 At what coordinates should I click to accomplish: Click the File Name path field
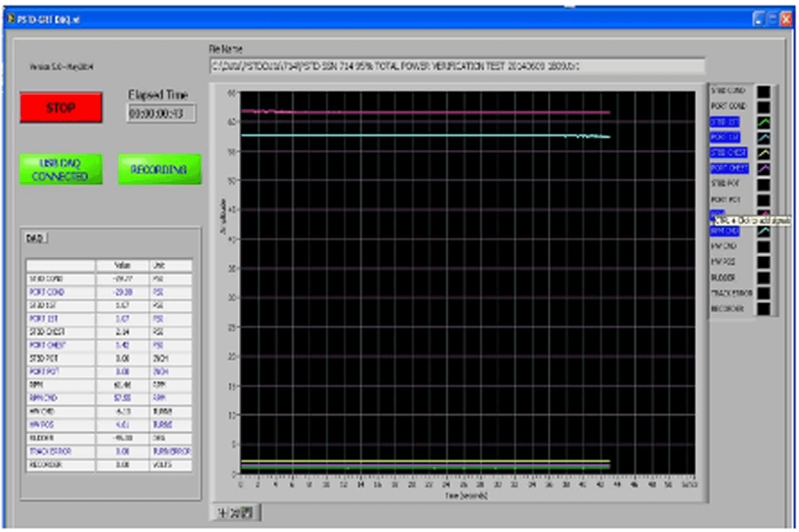pos(457,66)
